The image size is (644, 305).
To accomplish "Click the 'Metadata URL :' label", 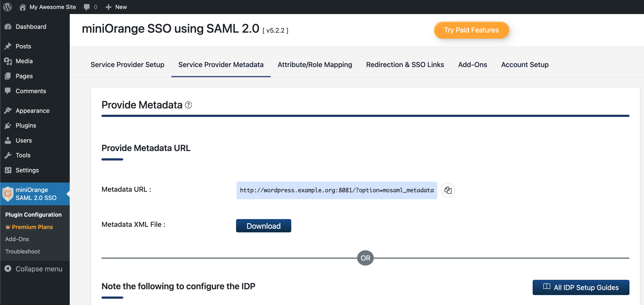I will pos(126,189).
